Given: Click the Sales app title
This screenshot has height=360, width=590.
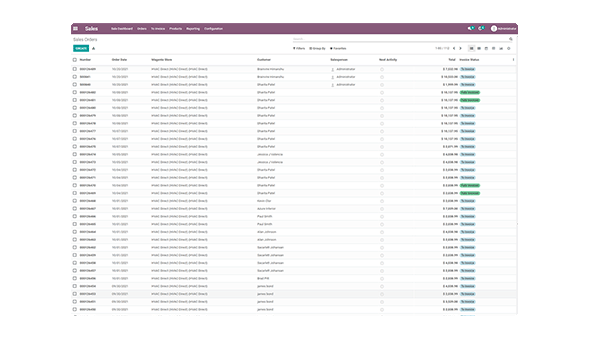Looking at the screenshot, I should 91,29.
